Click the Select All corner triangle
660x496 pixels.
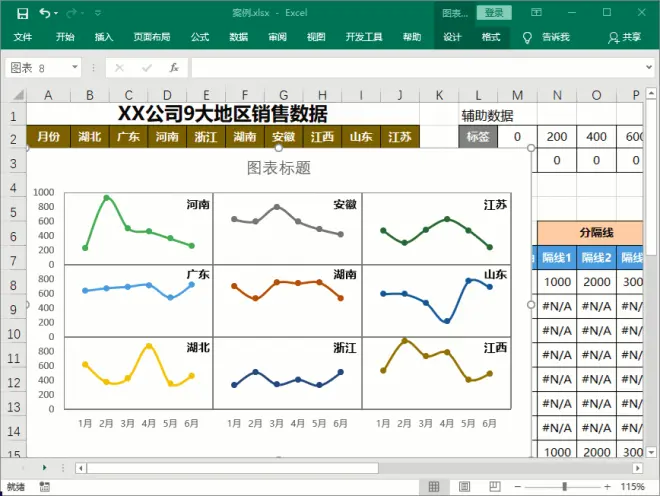pyautogui.click(x=18, y=95)
